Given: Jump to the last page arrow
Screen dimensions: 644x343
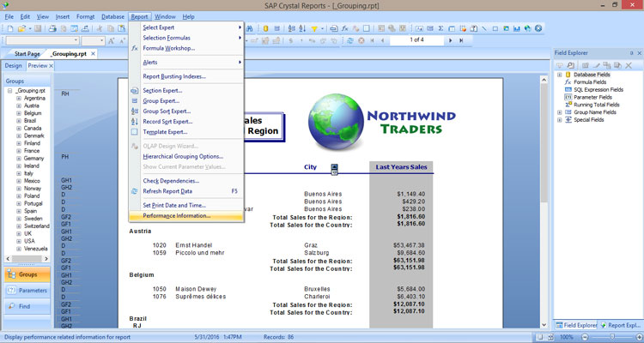Looking at the screenshot, I should coord(461,40).
